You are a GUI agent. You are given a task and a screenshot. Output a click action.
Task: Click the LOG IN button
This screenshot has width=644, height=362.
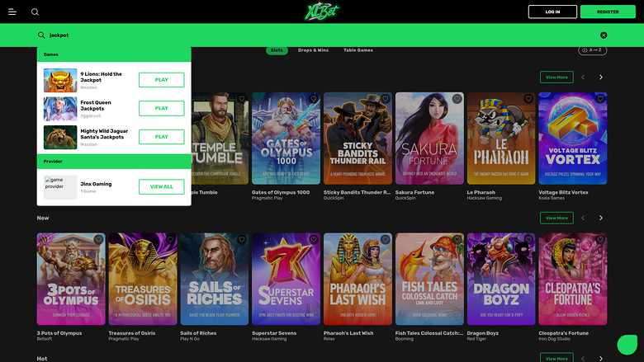coord(552,12)
